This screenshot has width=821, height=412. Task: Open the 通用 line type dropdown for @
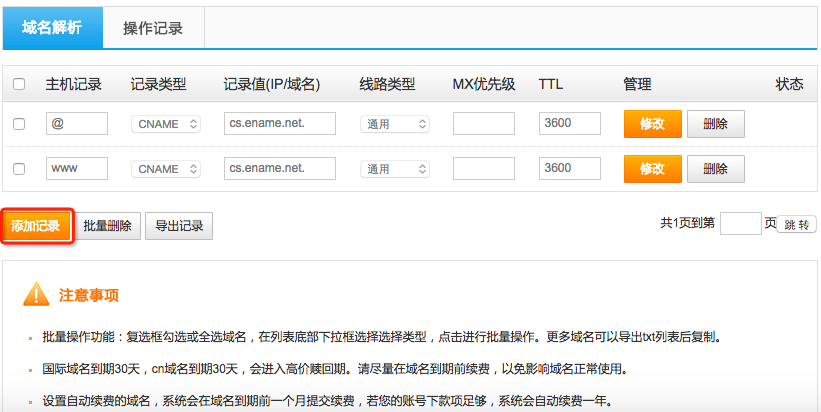click(x=395, y=124)
